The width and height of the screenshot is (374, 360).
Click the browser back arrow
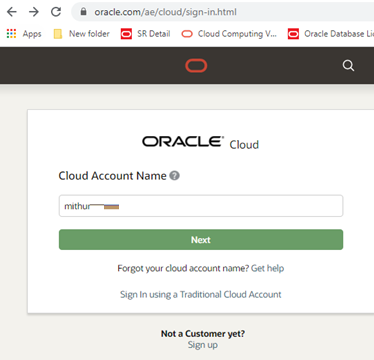coord(12,12)
